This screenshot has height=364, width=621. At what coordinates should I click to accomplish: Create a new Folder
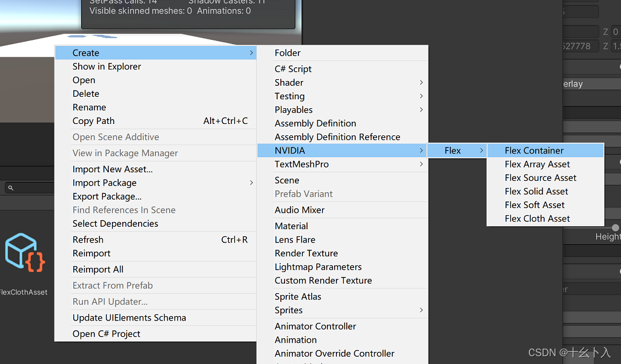pyautogui.click(x=287, y=53)
